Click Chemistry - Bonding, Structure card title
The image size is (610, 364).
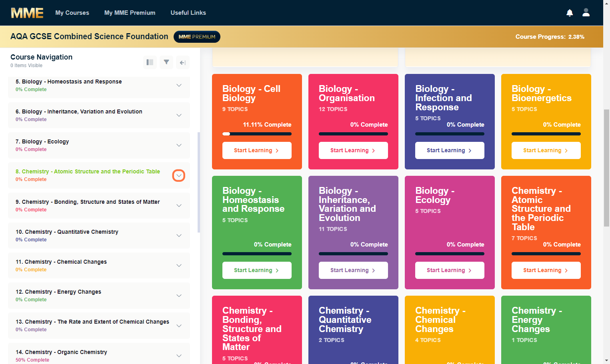[x=252, y=329]
